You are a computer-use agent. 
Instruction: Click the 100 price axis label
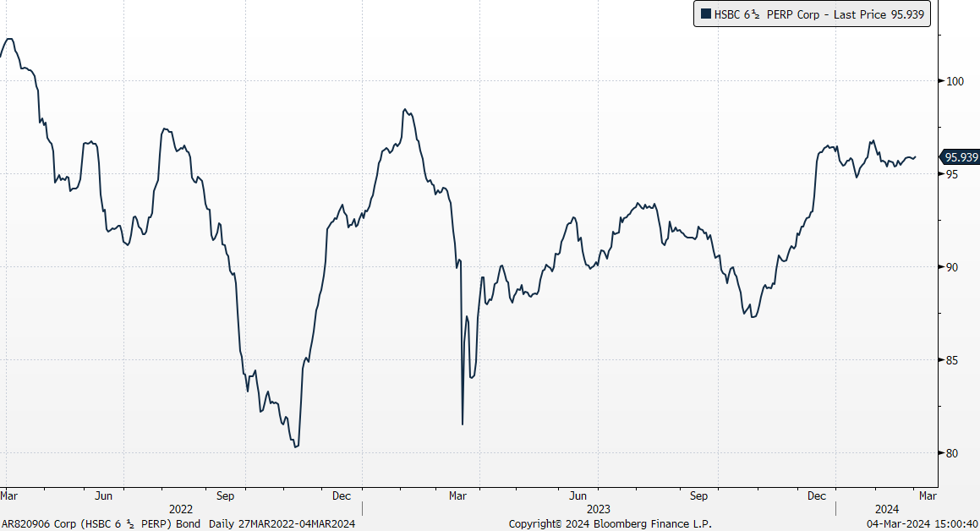(x=955, y=81)
